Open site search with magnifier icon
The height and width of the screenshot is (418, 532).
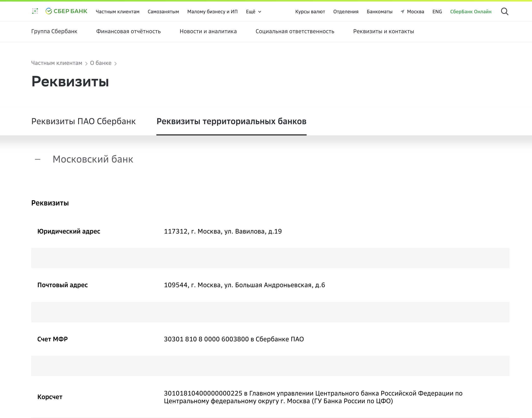tap(504, 11)
